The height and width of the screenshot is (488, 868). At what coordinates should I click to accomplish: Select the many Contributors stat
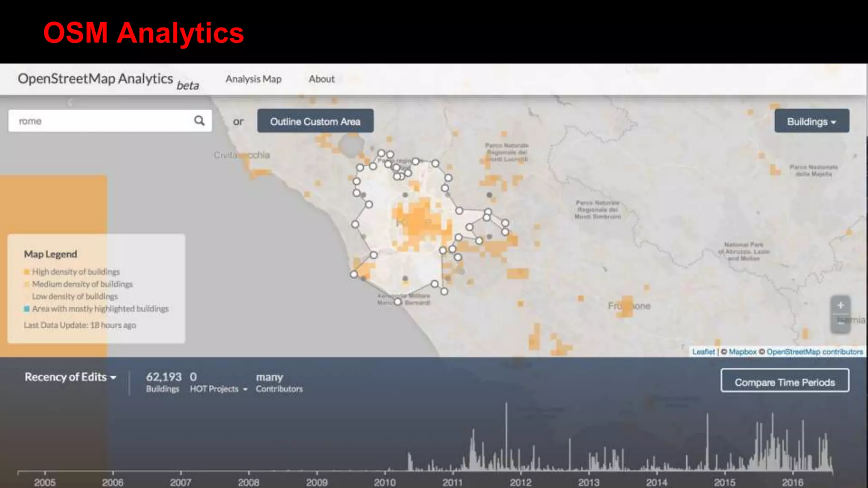[279, 382]
